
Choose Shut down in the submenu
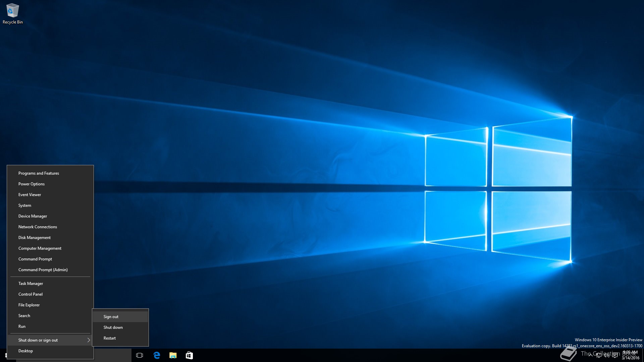point(120,327)
